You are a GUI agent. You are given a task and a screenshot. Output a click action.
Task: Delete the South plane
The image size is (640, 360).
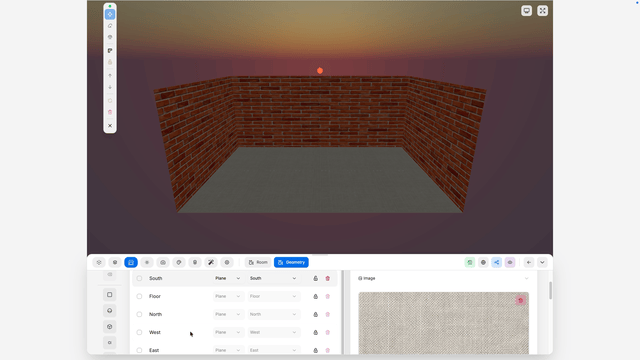coord(327,278)
